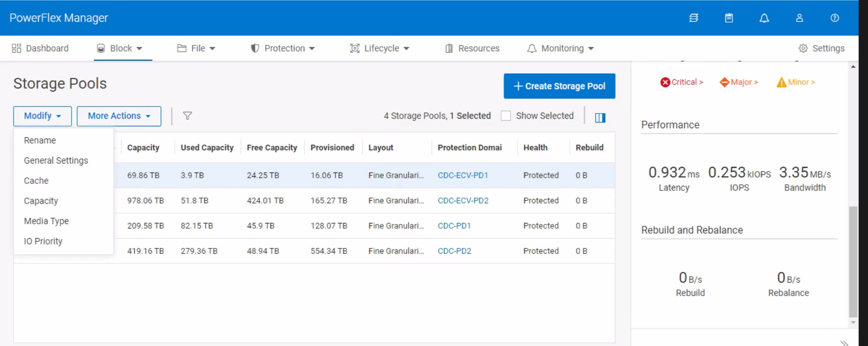
Task: Click the help question mark icon
Action: [x=835, y=18]
